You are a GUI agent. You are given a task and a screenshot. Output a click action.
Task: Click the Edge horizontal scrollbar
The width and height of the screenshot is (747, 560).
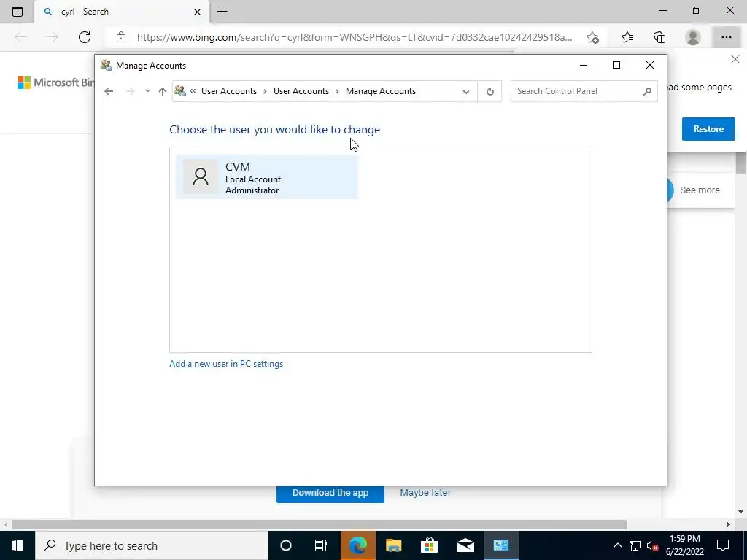coord(320,525)
